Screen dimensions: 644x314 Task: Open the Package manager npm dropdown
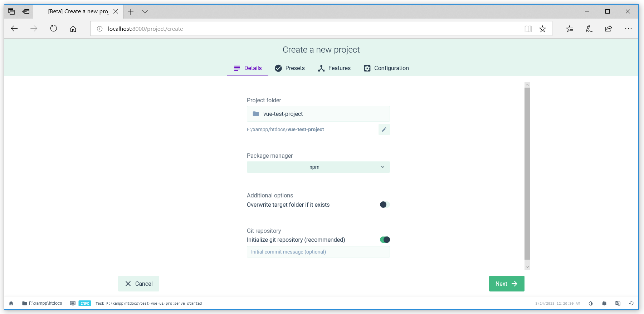point(318,167)
